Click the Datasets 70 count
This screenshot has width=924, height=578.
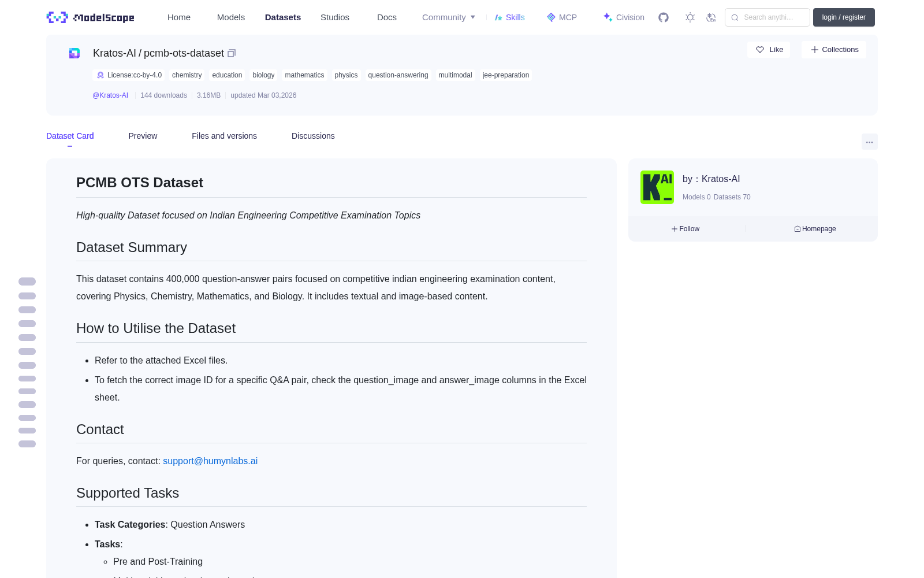[x=732, y=197]
